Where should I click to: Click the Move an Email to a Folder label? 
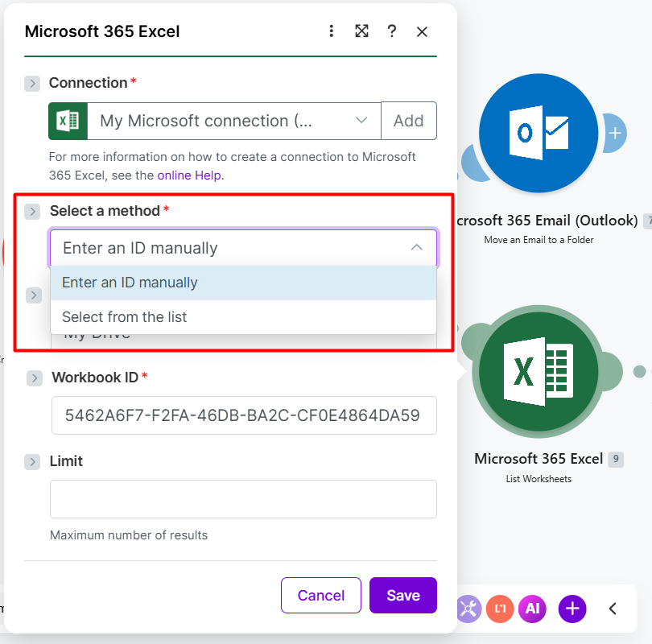click(x=539, y=240)
